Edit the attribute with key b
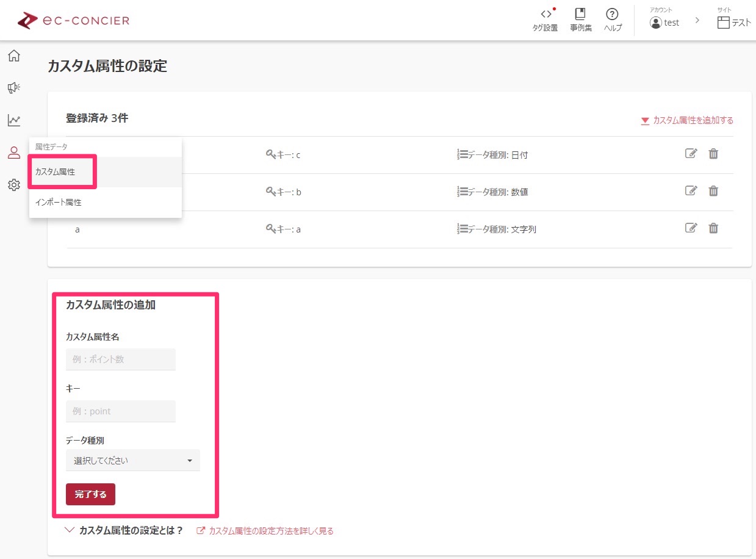 (691, 191)
